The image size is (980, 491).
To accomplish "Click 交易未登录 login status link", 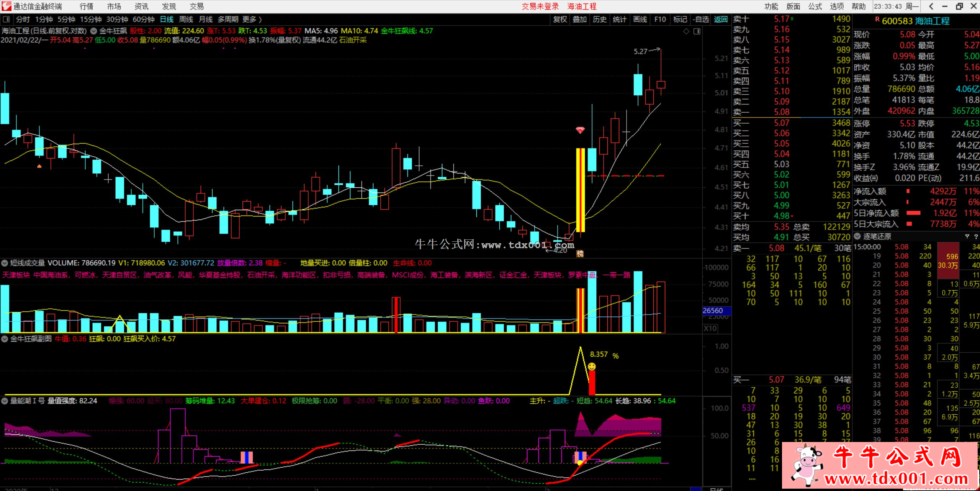I will click(x=540, y=7).
